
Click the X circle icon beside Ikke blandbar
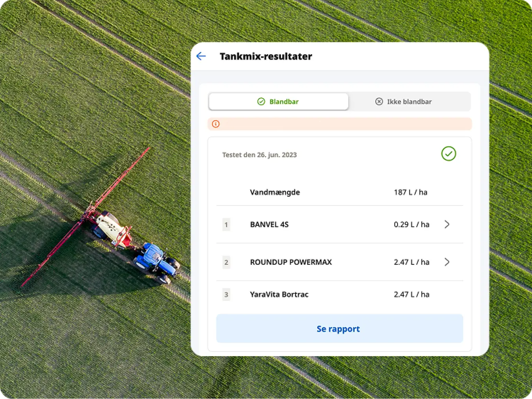tap(379, 102)
